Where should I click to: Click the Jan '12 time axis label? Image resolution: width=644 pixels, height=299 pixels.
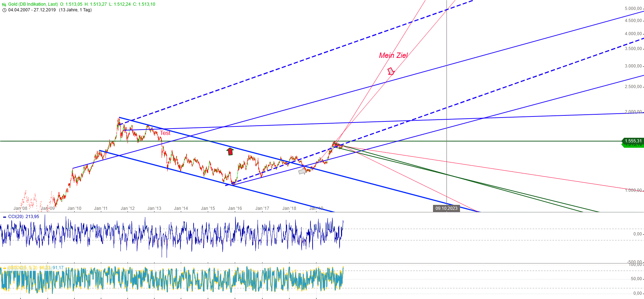point(128,208)
